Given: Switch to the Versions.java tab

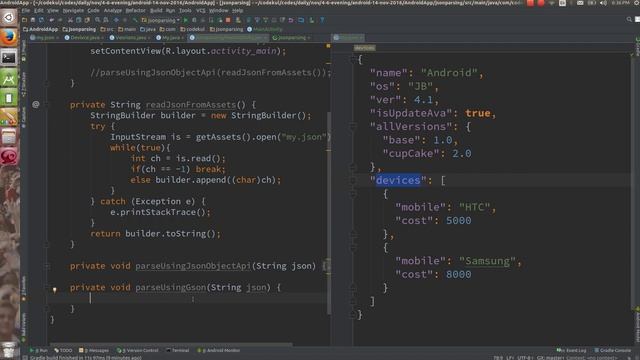Looking at the screenshot, I should (x=130, y=38).
